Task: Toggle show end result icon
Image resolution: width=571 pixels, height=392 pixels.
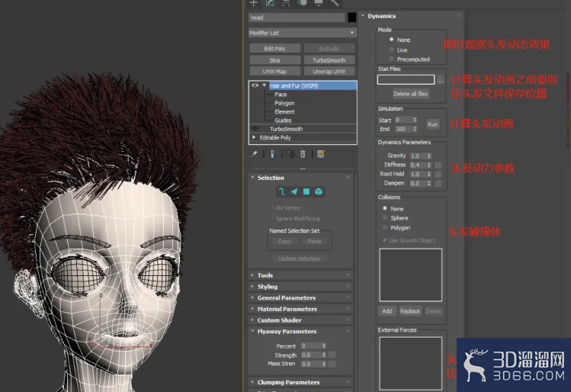Action: click(x=272, y=154)
